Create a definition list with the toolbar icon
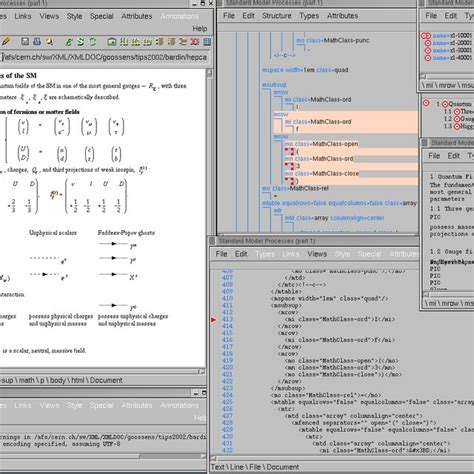The height and width of the screenshot is (474, 474). (x=183, y=42)
